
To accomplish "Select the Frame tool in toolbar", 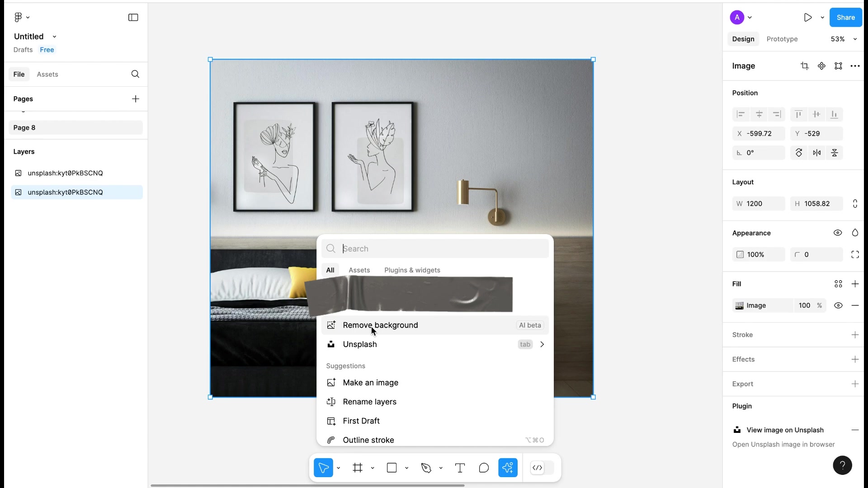I will pos(358,468).
